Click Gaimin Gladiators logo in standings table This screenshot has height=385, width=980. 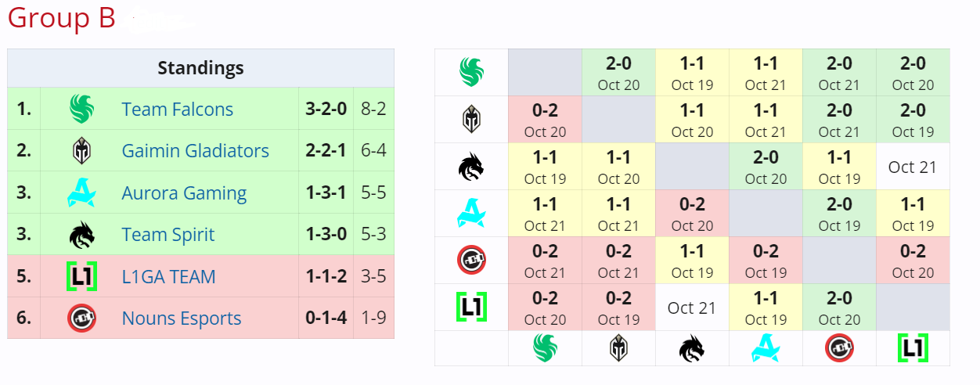81,151
